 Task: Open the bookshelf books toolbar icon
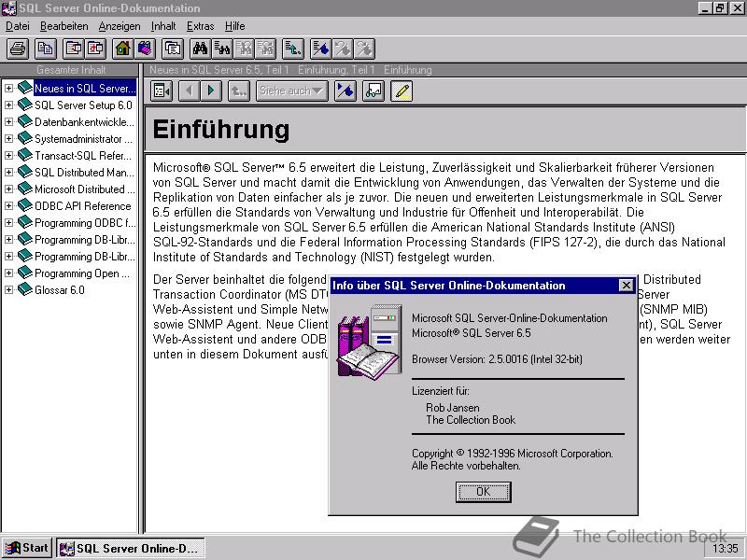coord(145,49)
